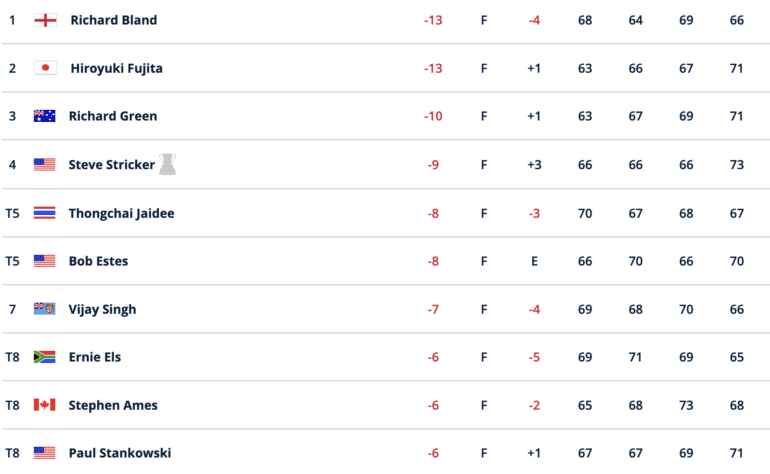Click the England flag beside Richard Bland
770x474 pixels.
[x=45, y=20]
